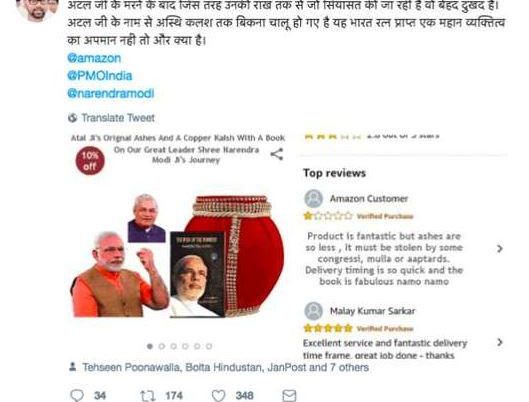This screenshot has width=529, height=402.
Task: Open the @amazon mention link
Action: (94, 58)
